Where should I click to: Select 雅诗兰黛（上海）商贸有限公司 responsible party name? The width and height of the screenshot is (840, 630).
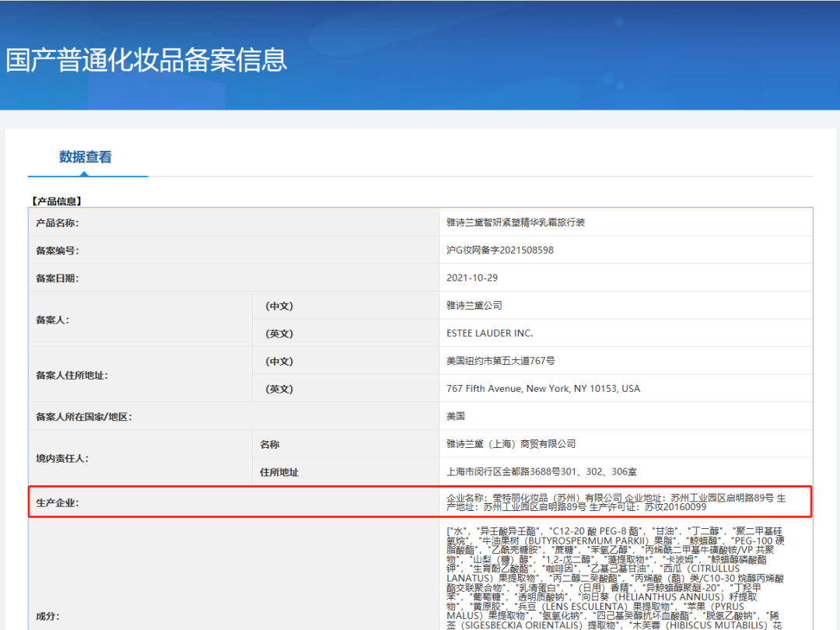pos(511,444)
